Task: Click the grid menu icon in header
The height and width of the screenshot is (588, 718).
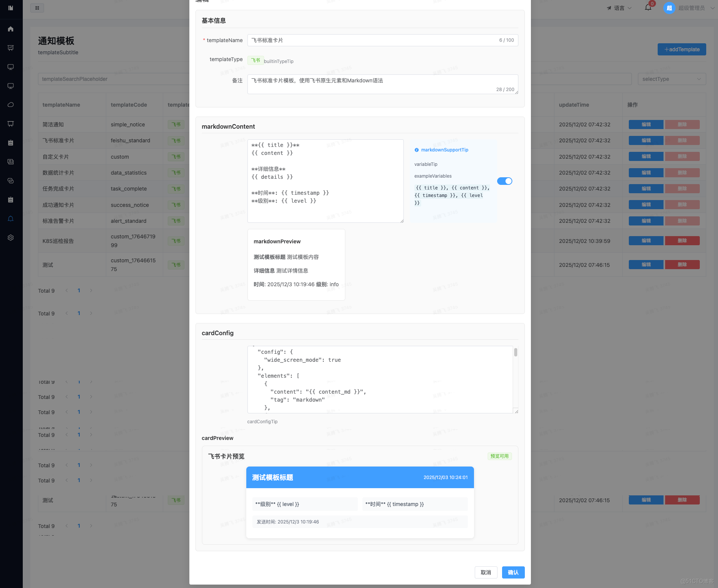Action: [37, 8]
